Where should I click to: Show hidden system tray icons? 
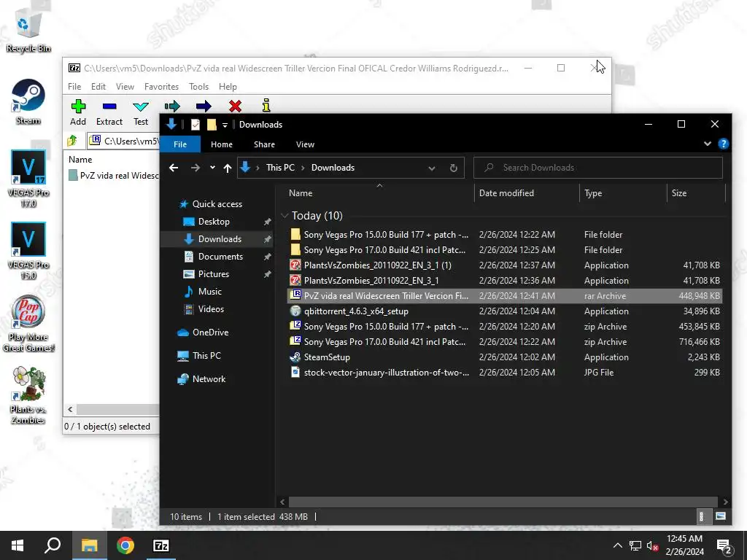click(617, 546)
